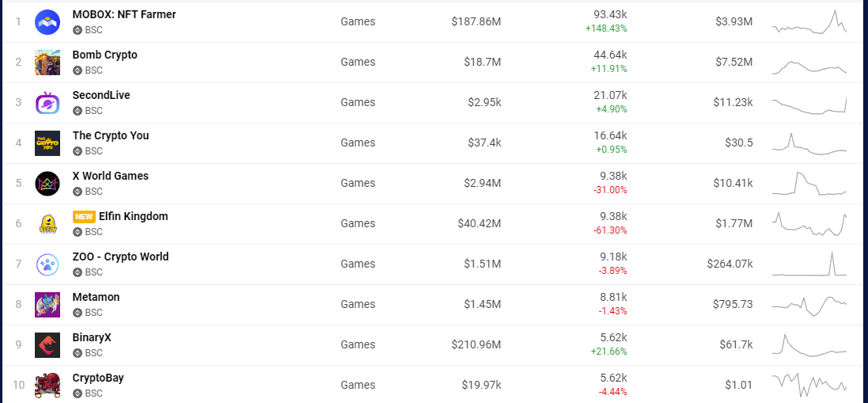Open the X World Games crown icon
Screen dimensions: 868x403
point(47,183)
